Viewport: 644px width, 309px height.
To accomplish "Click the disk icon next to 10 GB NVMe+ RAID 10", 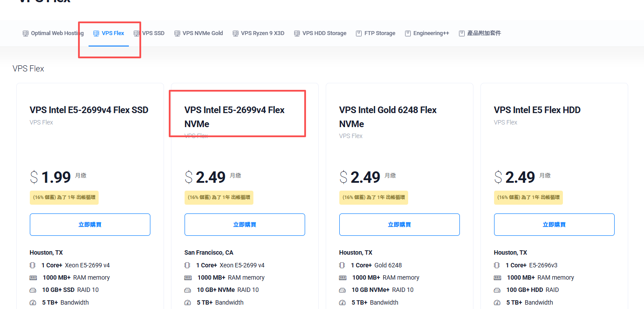I will click(342, 289).
